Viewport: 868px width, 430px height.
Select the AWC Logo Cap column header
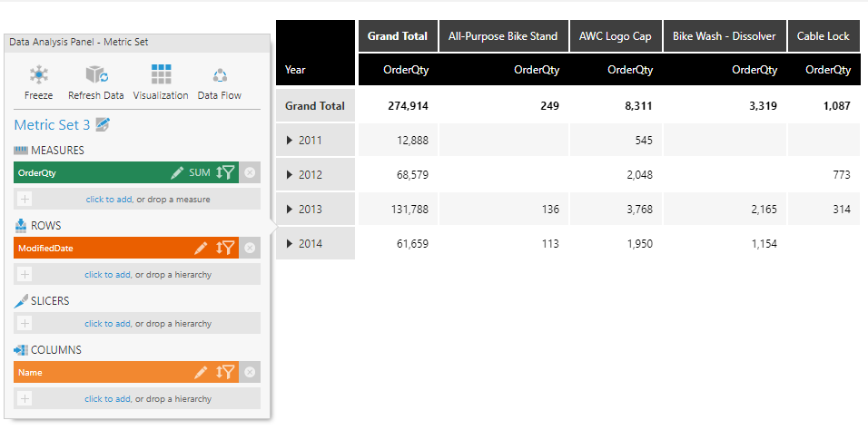coord(616,36)
